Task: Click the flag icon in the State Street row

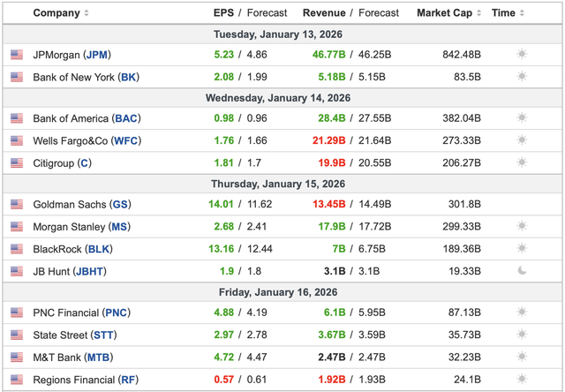Action: pyautogui.click(x=17, y=335)
